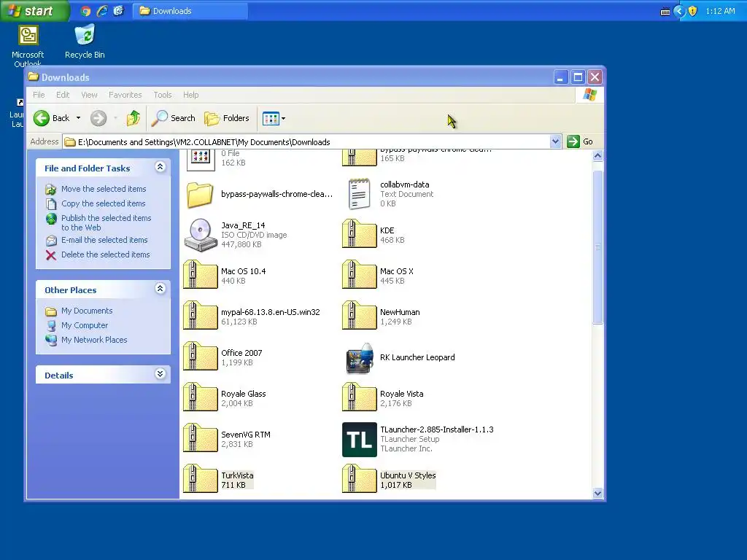Select the mypal-68.13.8.en-US.win32 zip icon
Viewport: 747px width, 560px height.
(201, 316)
